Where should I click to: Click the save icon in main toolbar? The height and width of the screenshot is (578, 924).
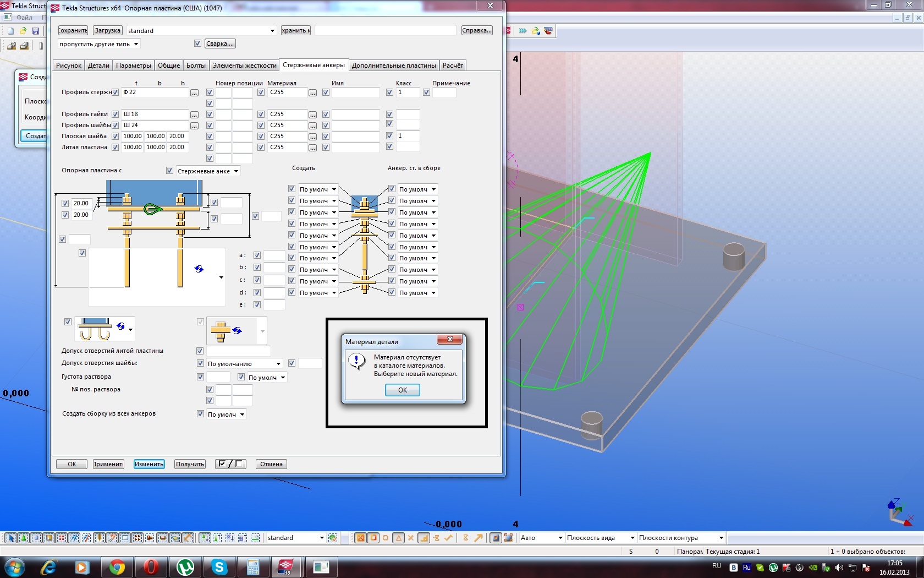coord(36,31)
